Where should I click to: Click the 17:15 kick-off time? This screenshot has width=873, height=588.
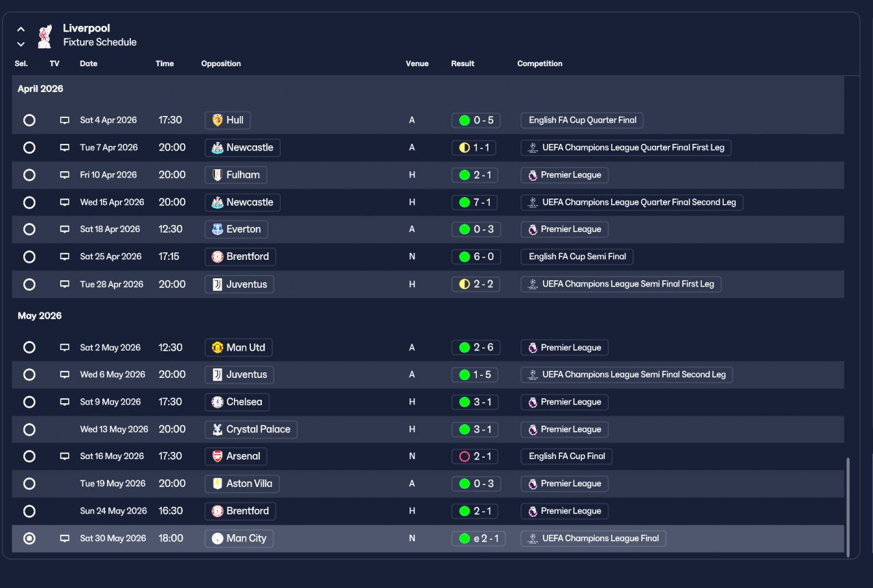click(x=169, y=256)
